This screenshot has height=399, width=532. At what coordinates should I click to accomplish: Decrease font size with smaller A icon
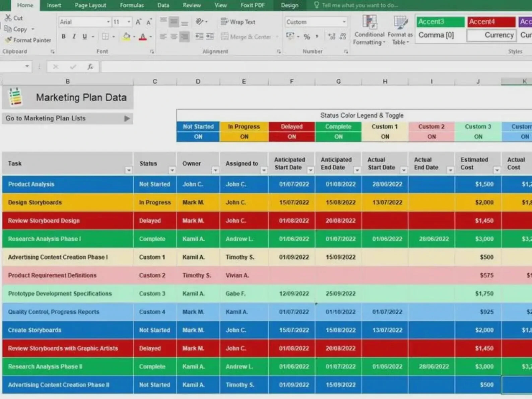coord(149,22)
